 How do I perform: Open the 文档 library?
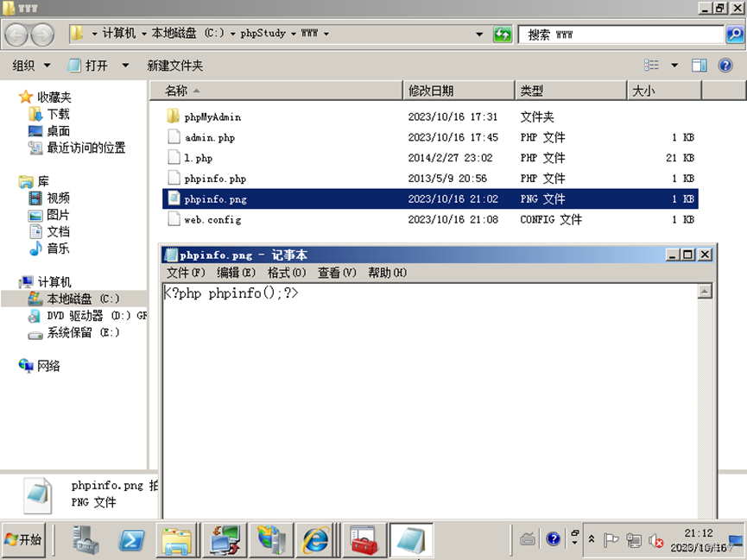coord(58,231)
